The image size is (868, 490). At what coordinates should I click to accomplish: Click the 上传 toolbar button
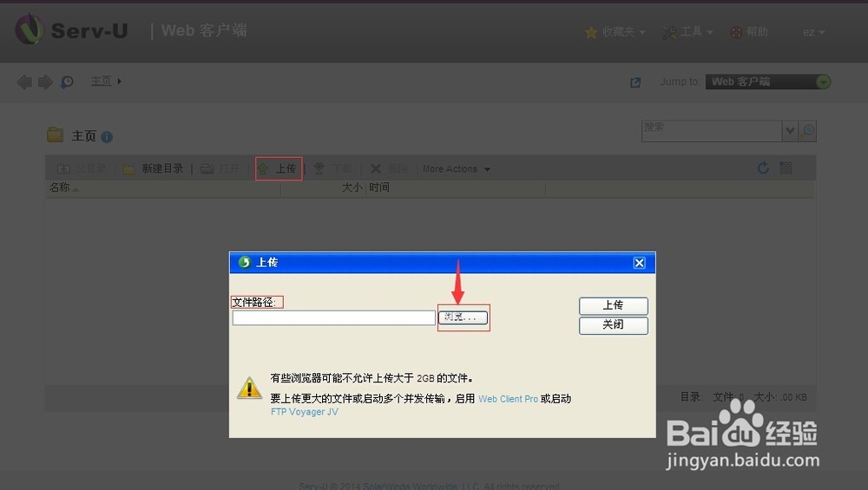pyautogui.click(x=279, y=168)
